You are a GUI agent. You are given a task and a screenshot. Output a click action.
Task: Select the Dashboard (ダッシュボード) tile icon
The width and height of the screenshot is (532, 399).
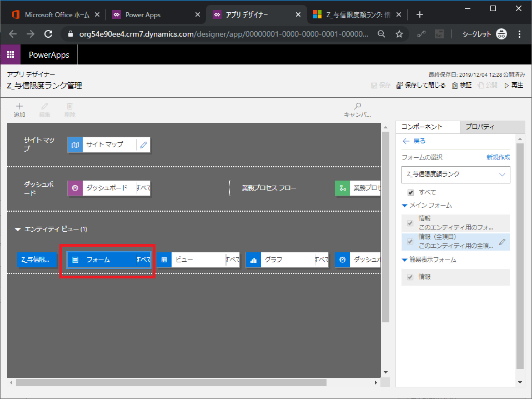click(75, 188)
